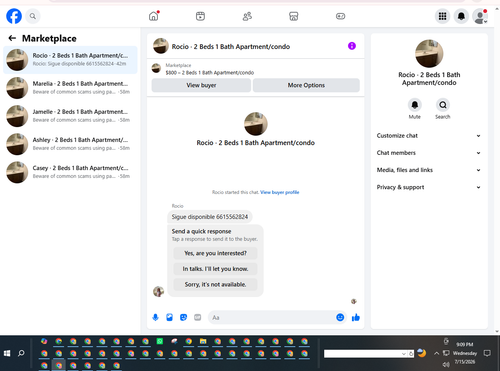Image resolution: width=500 pixels, height=371 pixels.
Task: Open the Marketplace storefront icon in top bar
Action: (293, 16)
